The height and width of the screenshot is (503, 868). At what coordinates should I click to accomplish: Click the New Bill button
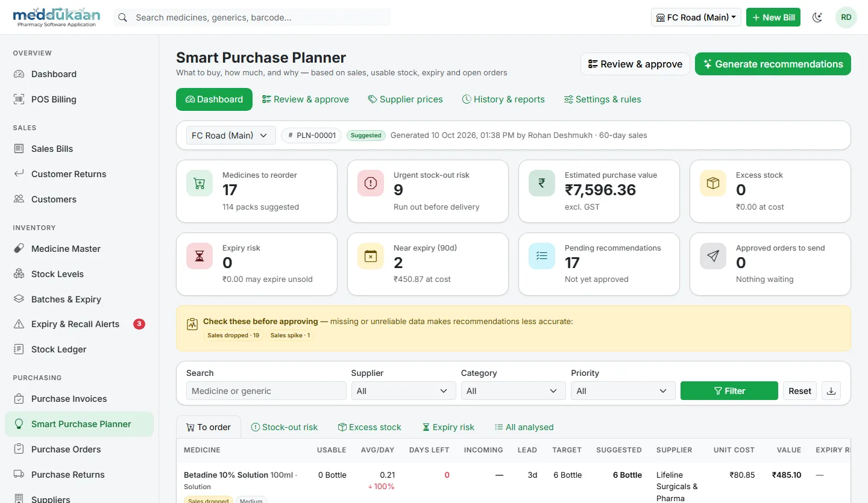tap(773, 17)
